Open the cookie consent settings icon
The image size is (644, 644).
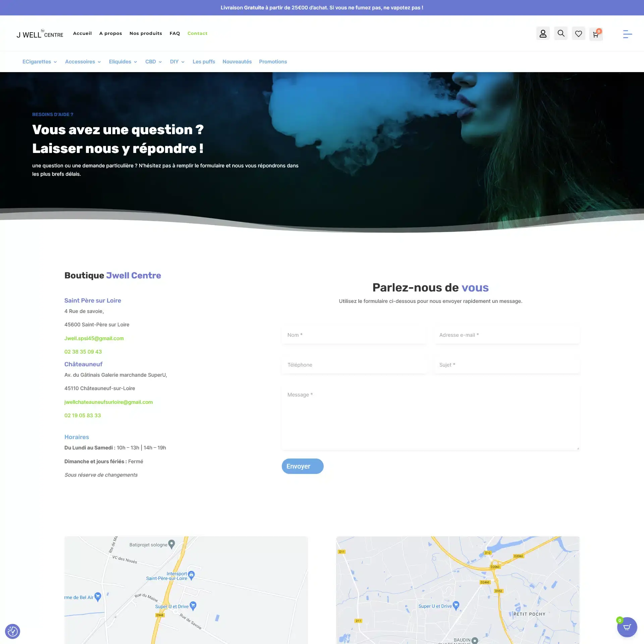click(12, 631)
